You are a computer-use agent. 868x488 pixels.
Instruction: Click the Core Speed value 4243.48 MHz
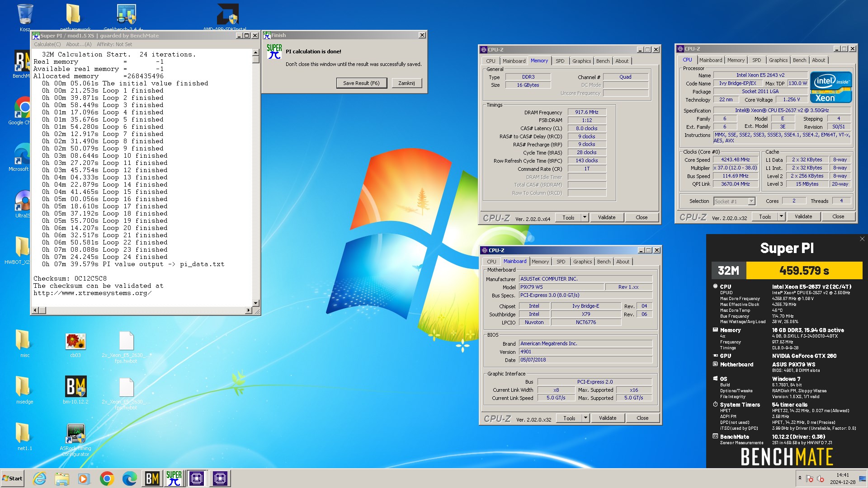[735, 160]
